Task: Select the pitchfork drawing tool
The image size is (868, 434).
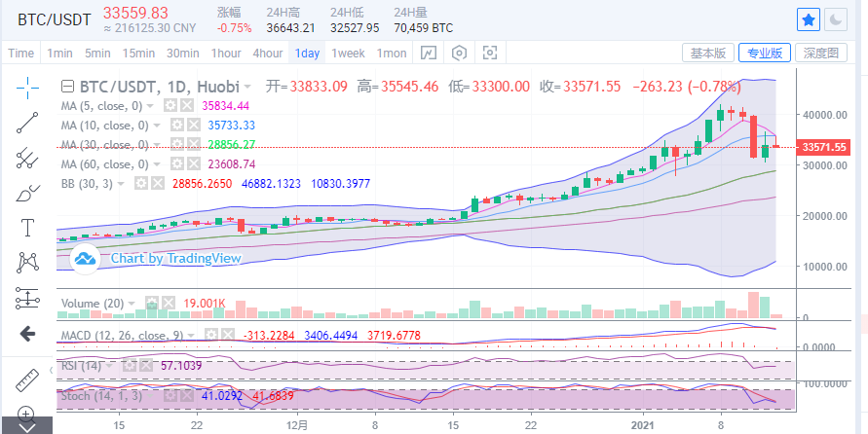Action: (x=26, y=158)
